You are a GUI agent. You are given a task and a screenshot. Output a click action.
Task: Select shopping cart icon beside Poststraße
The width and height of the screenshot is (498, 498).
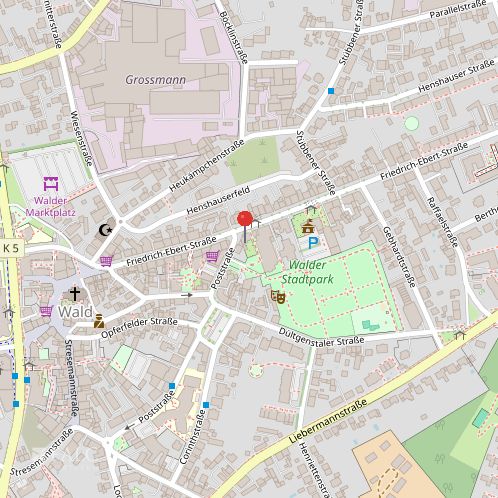click(212, 256)
